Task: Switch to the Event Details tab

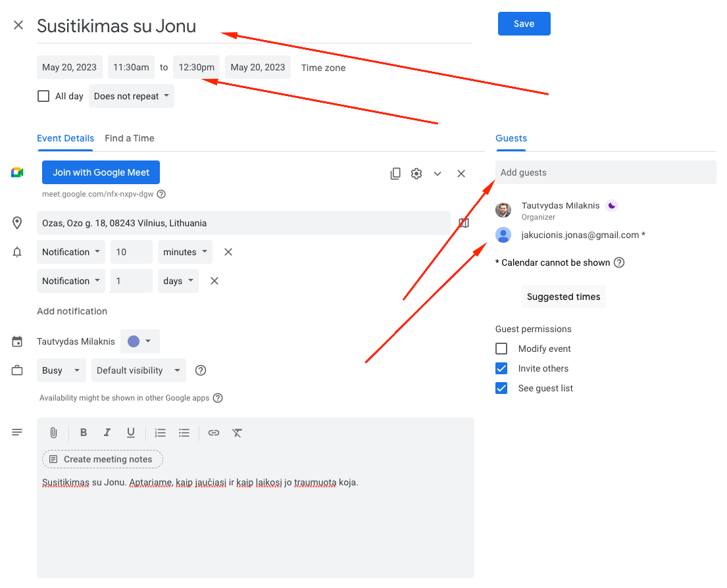Action: coord(65,138)
